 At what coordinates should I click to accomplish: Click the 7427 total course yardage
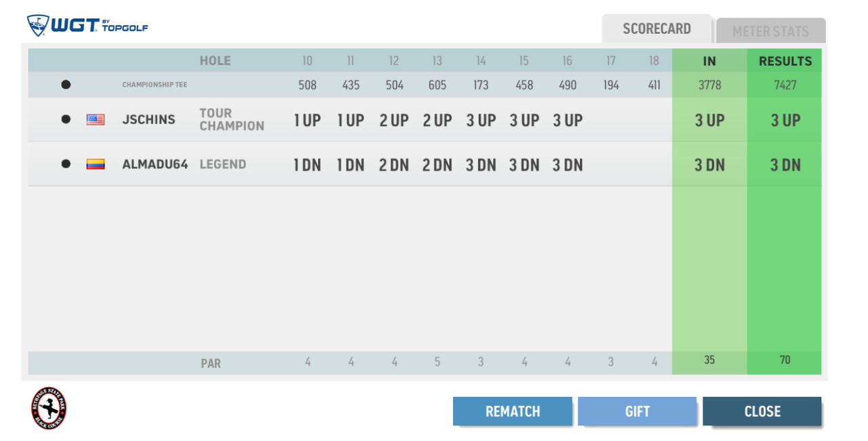pos(785,85)
